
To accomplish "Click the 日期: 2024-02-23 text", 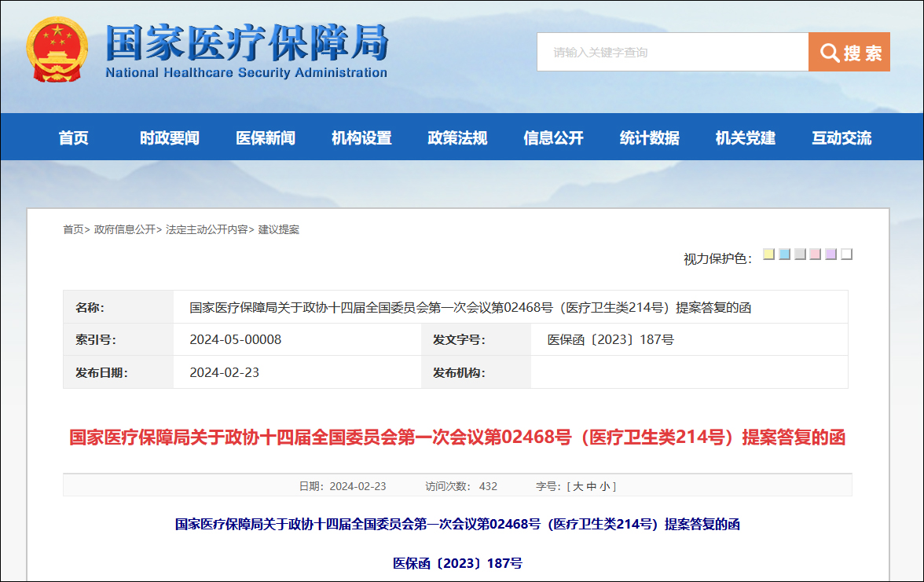I will tap(343, 487).
